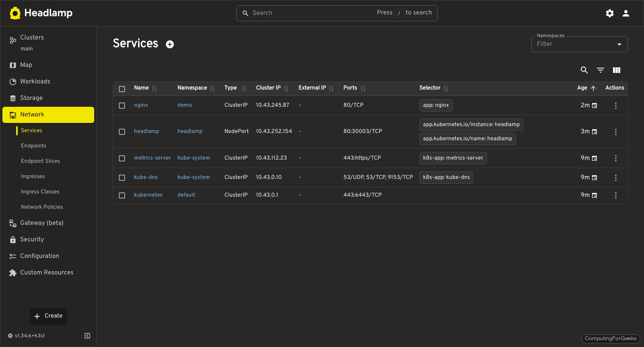Check the kube-dns row checkbox
The height and width of the screenshot is (347, 644).
[122, 178]
